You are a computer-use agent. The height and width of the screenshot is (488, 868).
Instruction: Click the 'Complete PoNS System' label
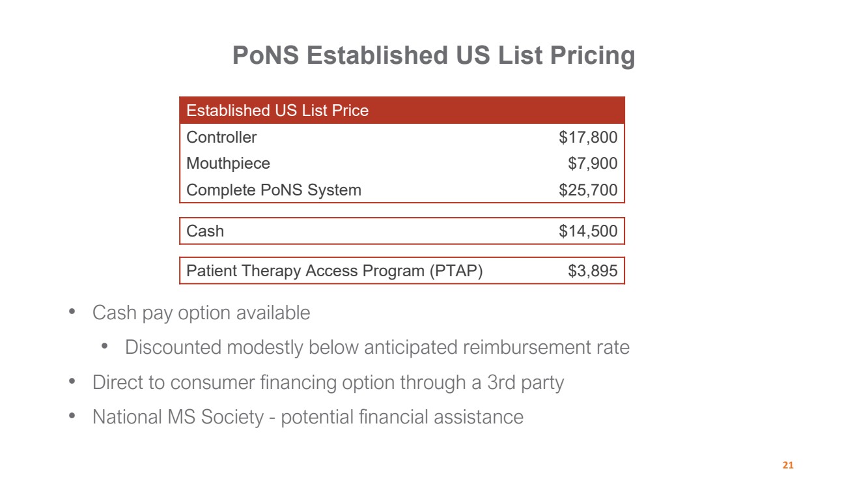(273, 190)
